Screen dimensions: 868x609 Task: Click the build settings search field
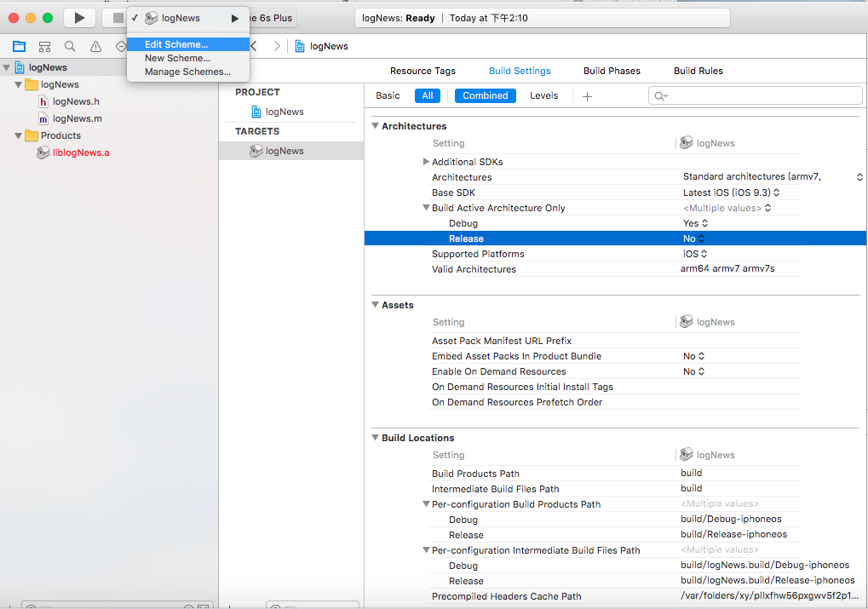point(755,95)
